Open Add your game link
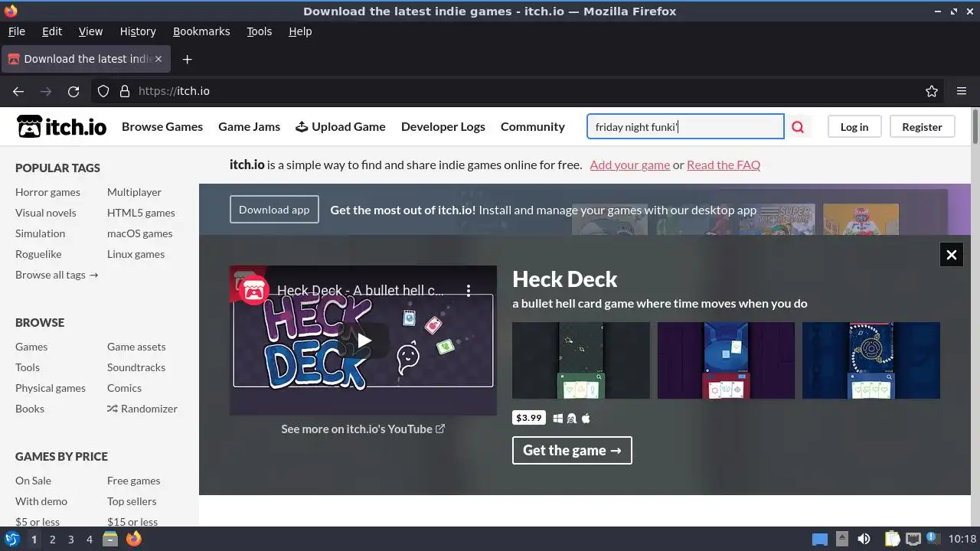Viewport: 980px width, 551px height. tap(629, 165)
